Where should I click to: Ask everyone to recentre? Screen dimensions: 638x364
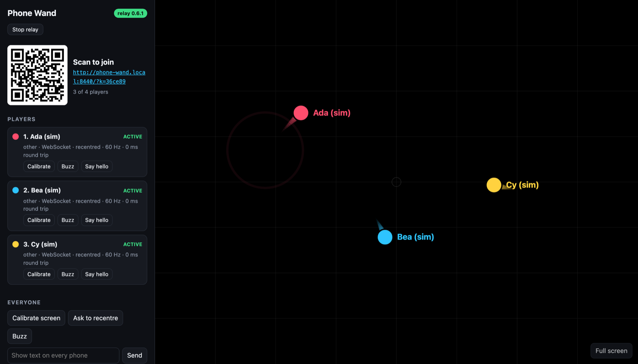click(x=96, y=318)
